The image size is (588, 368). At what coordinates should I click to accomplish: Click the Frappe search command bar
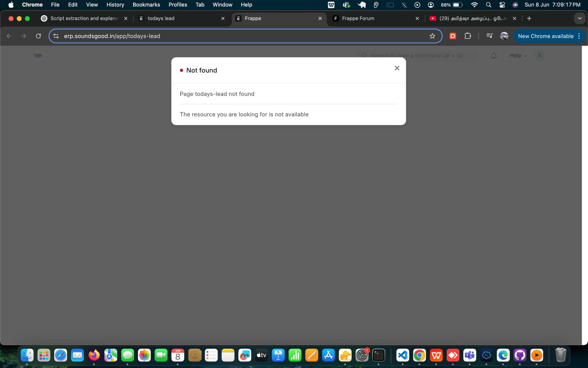(x=418, y=56)
